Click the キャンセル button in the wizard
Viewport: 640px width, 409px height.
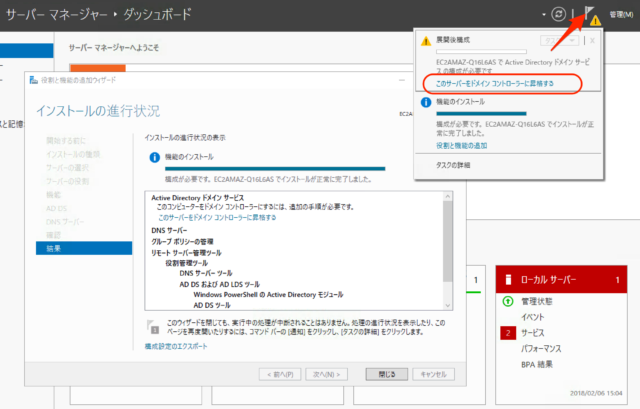coord(433,374)
